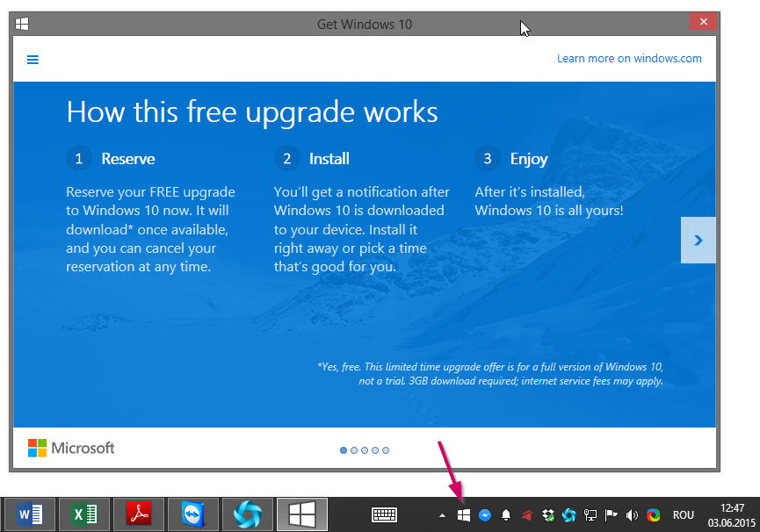This screenshot has height=532, width=760.
Task: Select the first page indicator dot
Action: click(x=344, y=450)
